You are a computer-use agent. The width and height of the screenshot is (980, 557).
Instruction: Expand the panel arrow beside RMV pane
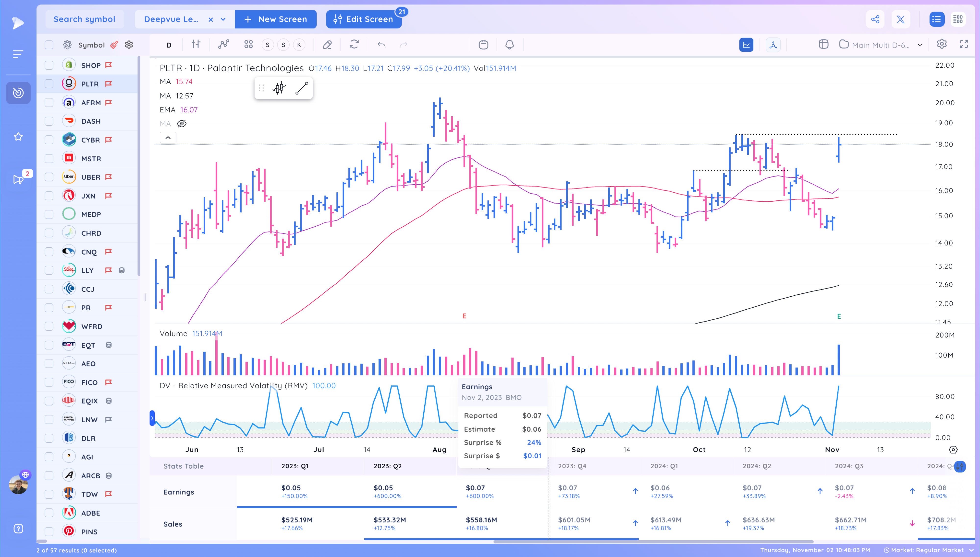152,418
